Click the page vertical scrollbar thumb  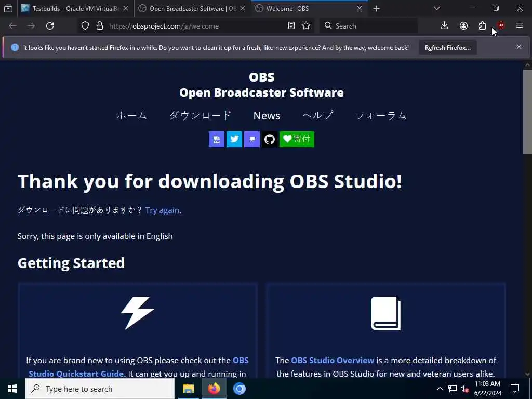(x=527, y=112)
